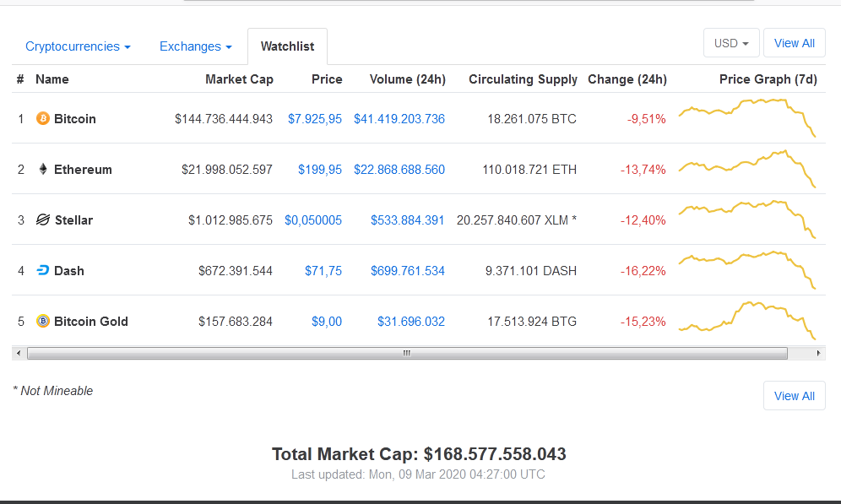This screenshot has width=841, height=504.
Task: Sort by Circulating Supply column header
Action: (523, 79)
